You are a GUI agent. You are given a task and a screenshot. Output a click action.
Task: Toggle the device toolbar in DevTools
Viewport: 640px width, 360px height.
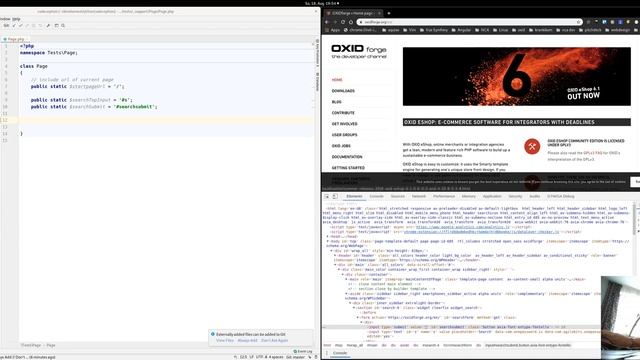pos(335,196)
